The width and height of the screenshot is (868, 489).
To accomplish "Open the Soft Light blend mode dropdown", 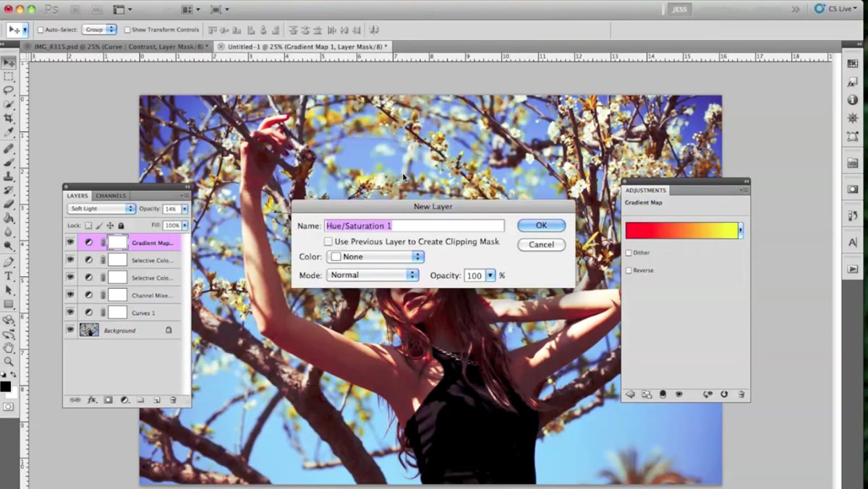I will (101, 208).
